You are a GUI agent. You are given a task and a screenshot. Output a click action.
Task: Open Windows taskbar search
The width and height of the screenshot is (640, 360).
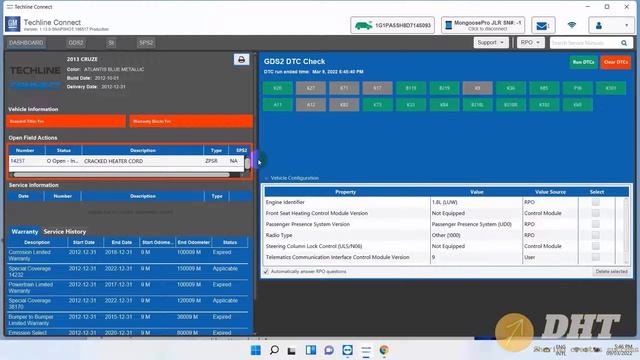tap(274, 350)
